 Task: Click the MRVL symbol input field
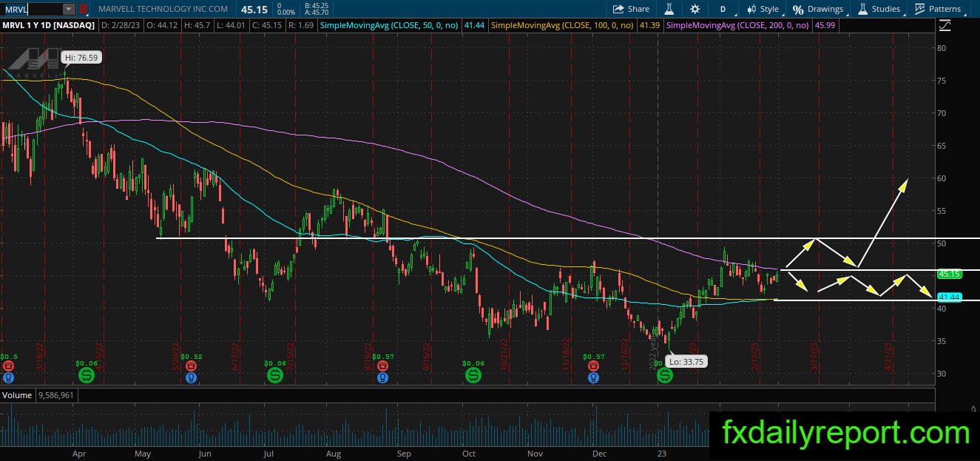[32, 9]
